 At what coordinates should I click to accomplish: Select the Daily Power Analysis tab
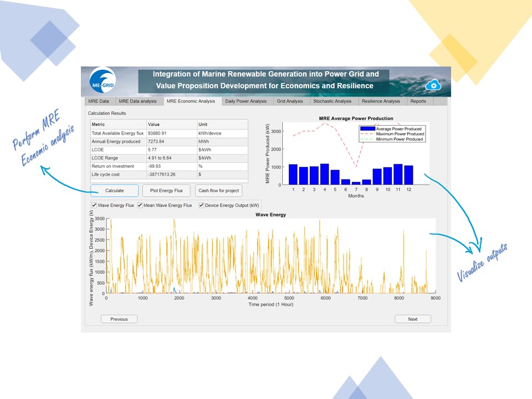[245, 101]
